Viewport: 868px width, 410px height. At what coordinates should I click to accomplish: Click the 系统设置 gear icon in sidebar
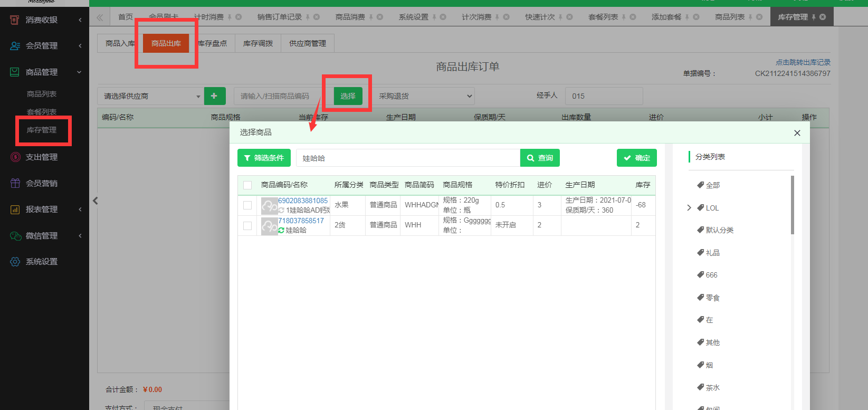tap(15, 262)
